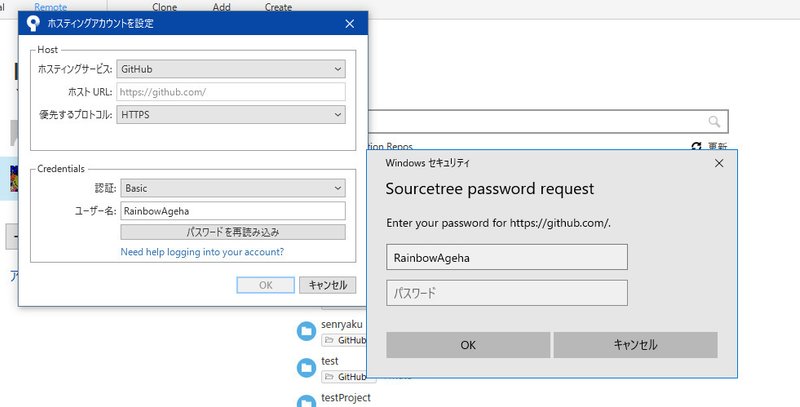800x407 pixels.
Task: Click OK in Sourcetree password request
Action: [x=468, y=345]
